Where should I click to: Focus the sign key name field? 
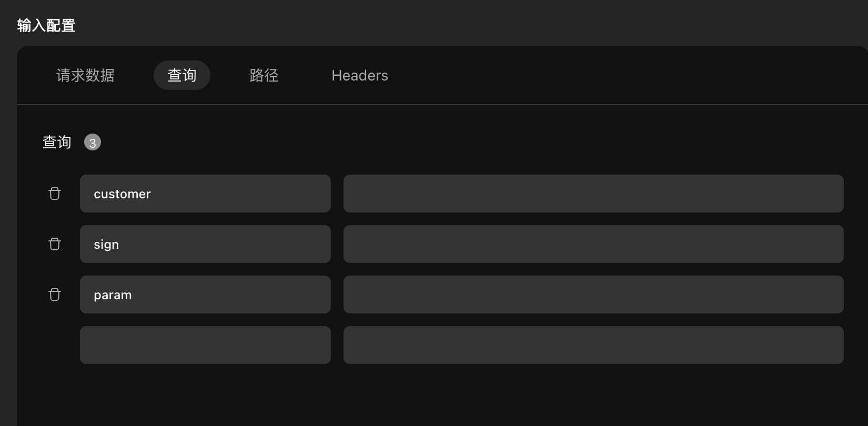205,244
